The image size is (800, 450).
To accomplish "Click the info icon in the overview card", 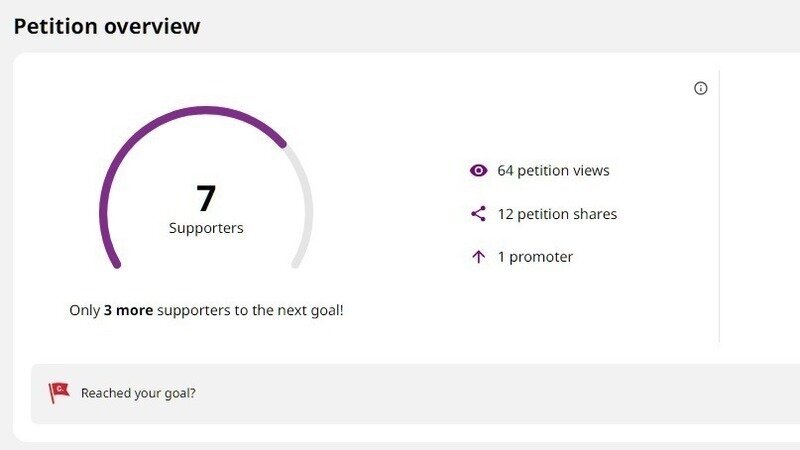I will [x=700, y=88].
